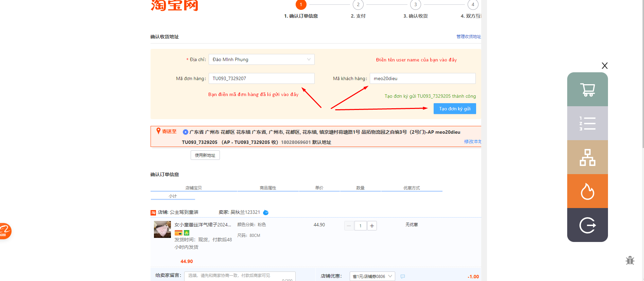Click the orange location pin icon
This screenshot has width=644, height=281.
coord(158,131)
